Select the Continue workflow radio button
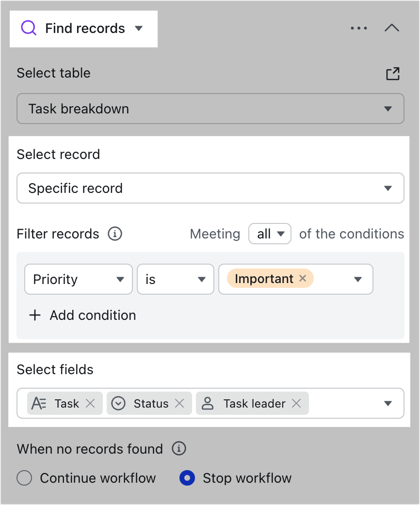Image resolution: width=420 pixels, height=505 pixels. (24, 478)
